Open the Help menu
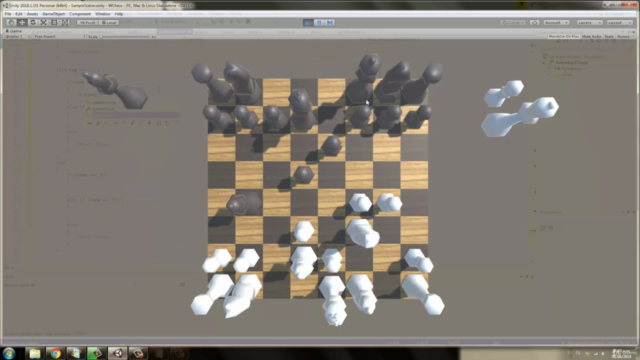The width and height of the screenshot is (640, 360). pos(119,14)
